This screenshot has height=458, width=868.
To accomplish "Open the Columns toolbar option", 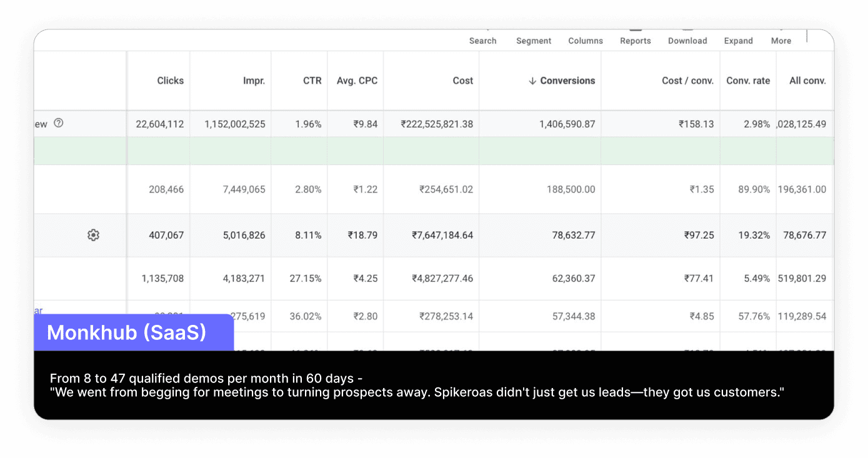I will click(586, 41).
